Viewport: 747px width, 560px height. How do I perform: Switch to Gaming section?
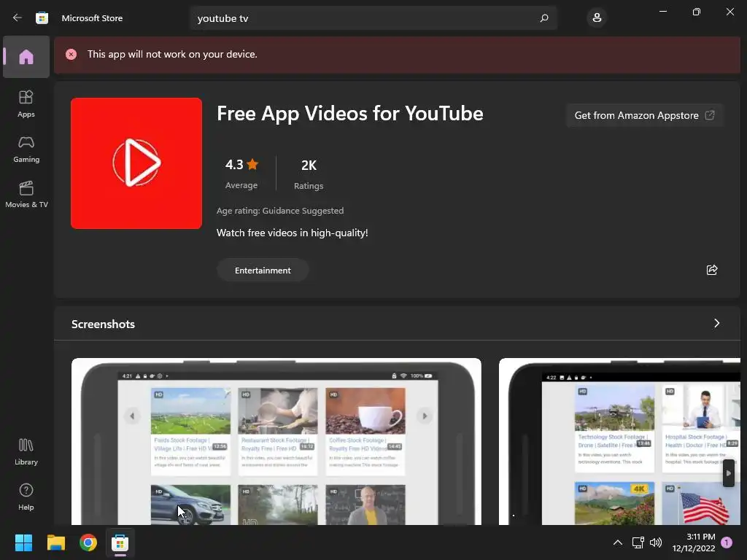pos(26,149)
